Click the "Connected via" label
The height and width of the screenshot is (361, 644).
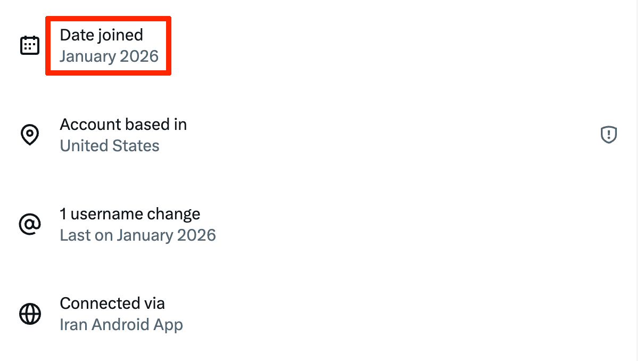(x=112, y=303)
